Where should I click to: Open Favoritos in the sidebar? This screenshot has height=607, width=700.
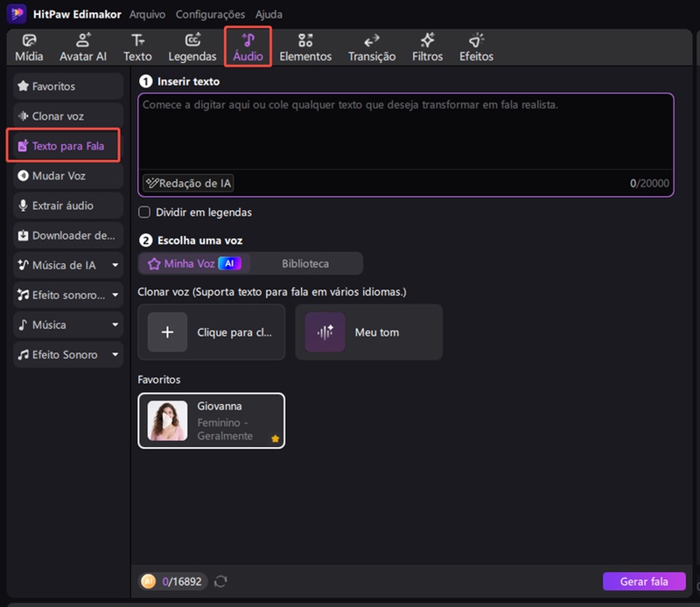68,86
